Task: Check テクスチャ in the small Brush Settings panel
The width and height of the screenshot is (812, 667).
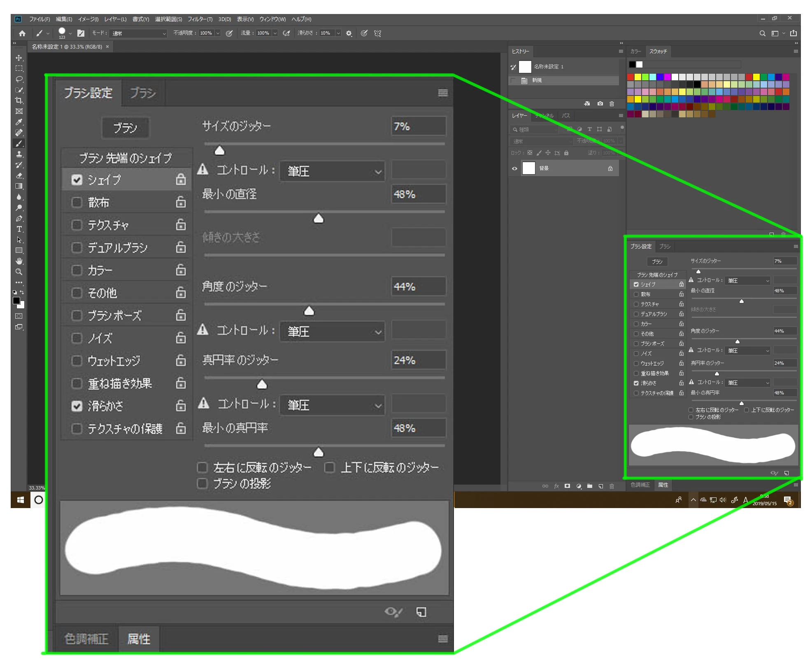Action: coord(636,304)
